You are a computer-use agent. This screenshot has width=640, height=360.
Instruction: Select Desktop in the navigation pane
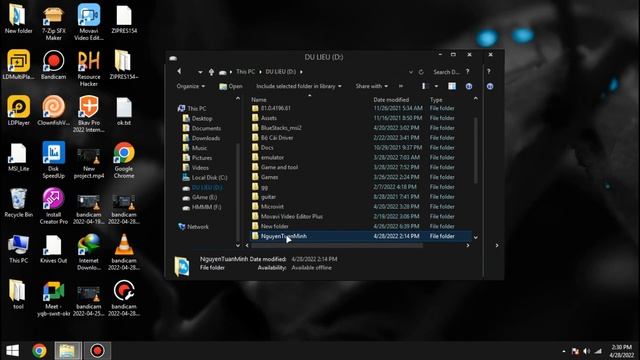198,118
